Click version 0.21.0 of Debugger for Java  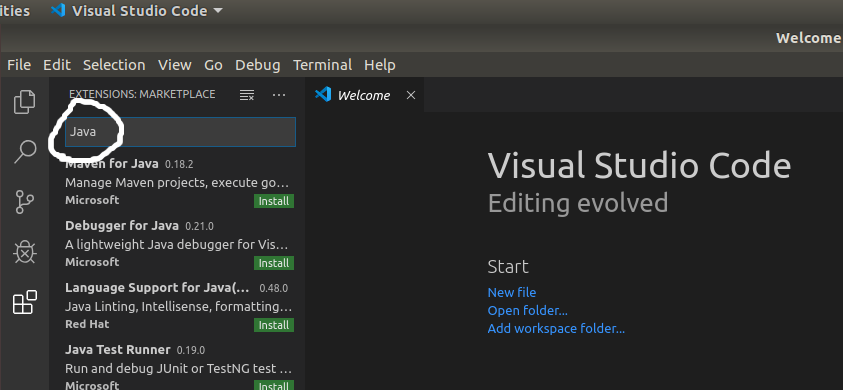(x=199, y=226)
